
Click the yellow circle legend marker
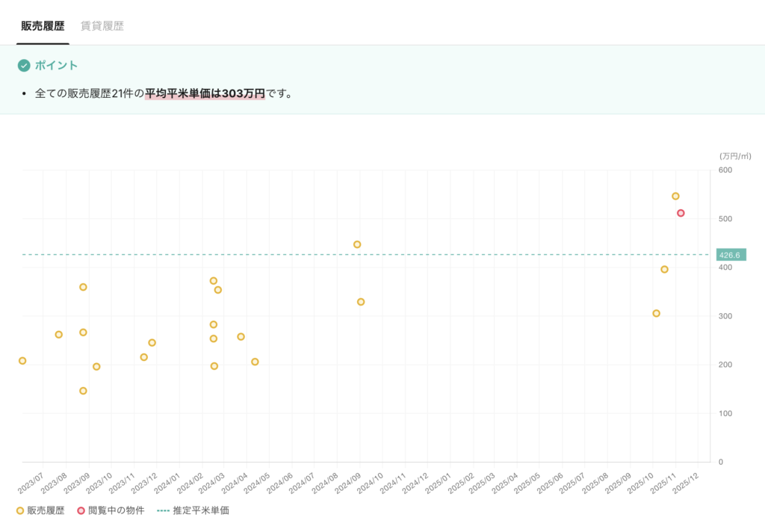point(20,511)
